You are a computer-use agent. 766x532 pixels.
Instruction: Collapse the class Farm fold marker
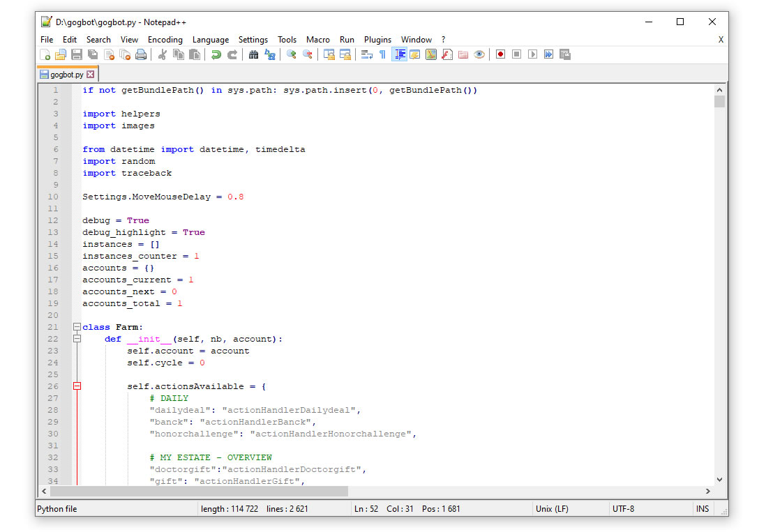(x=77, y=327)
